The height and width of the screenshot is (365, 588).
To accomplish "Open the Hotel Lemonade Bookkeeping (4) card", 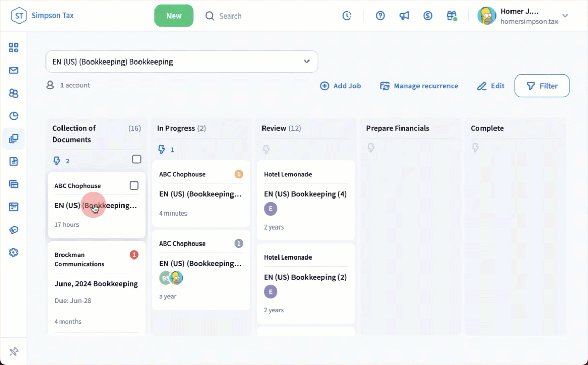I will [305, 194].
